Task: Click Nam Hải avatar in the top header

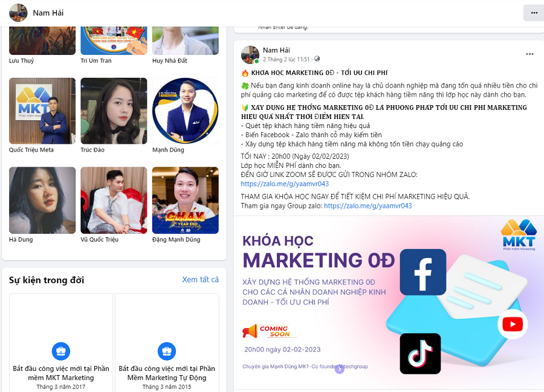Action: point(18,13)
